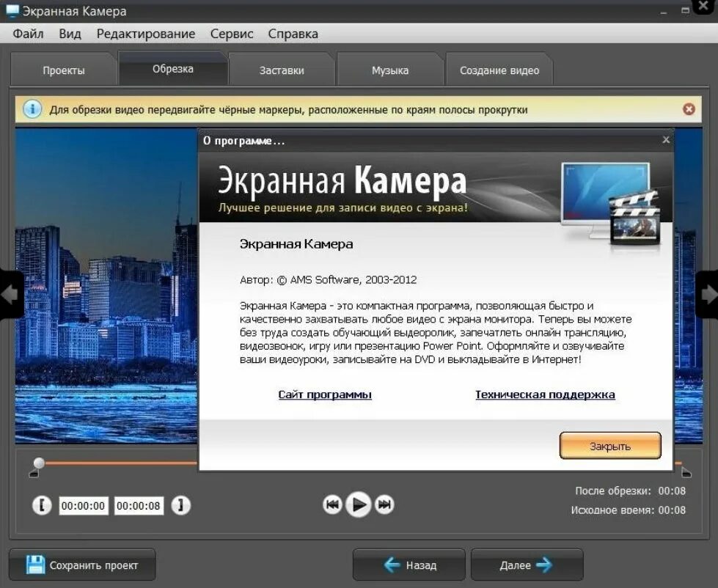Click the orange timeline track
This screenshot has height=588, width=718.
coord(121,463)
